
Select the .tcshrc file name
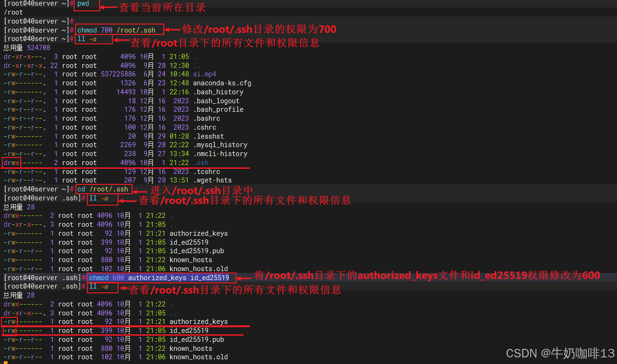206,172
